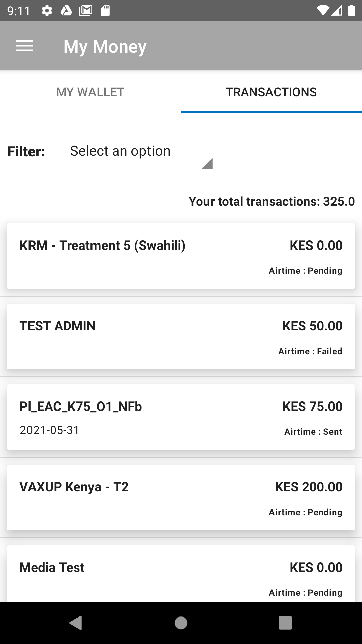Open the hamburger navigation menu
Viewport: 362px width, 644px height.
pyautogui.click(x=24, y=46)
